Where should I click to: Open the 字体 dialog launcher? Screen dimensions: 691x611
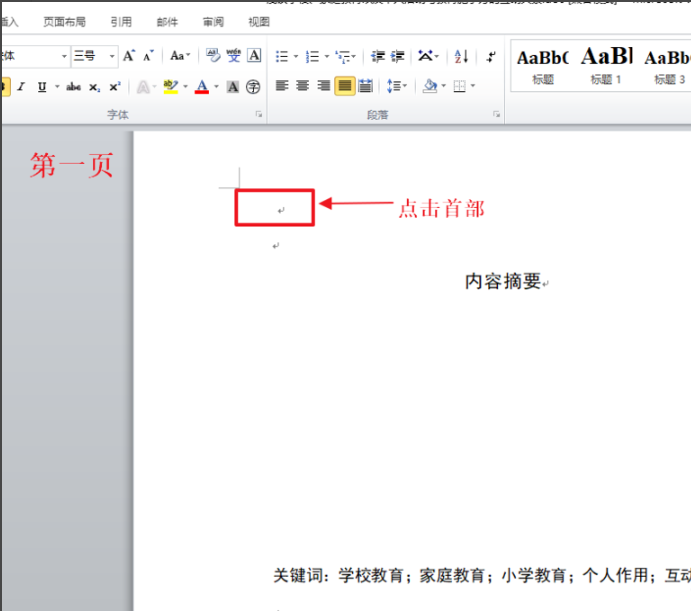point(259,115)
